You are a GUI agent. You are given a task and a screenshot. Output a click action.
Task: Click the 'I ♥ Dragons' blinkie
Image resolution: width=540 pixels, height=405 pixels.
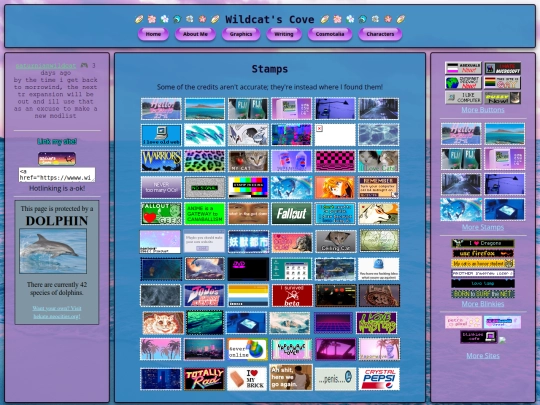[483, 243]
